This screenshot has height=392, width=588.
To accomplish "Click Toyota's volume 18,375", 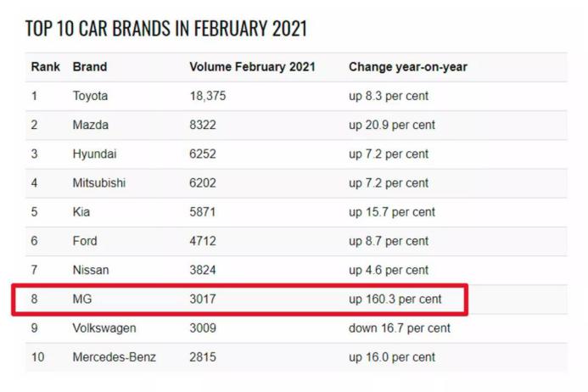I will point(208,96).
